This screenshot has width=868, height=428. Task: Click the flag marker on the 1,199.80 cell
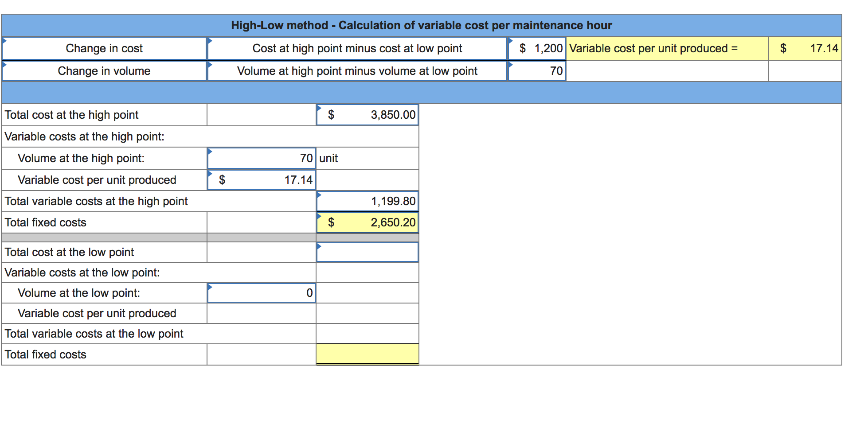tap(319, 194)
